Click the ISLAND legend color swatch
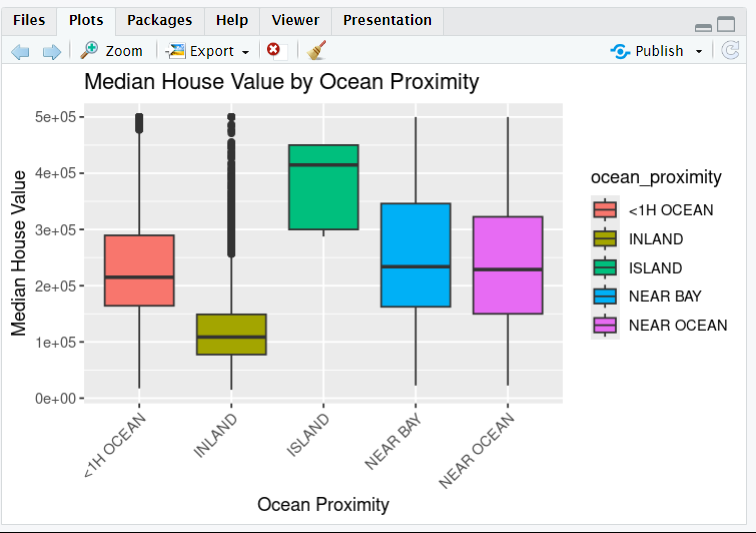 point(605,268)
